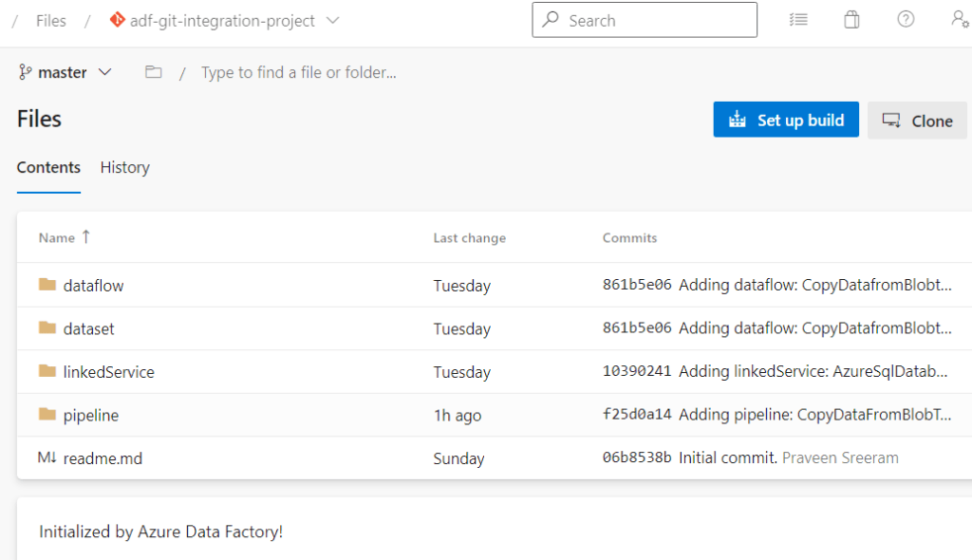972x560 pixels.
Task: Click the Clone button
Action: pos(917,121)
